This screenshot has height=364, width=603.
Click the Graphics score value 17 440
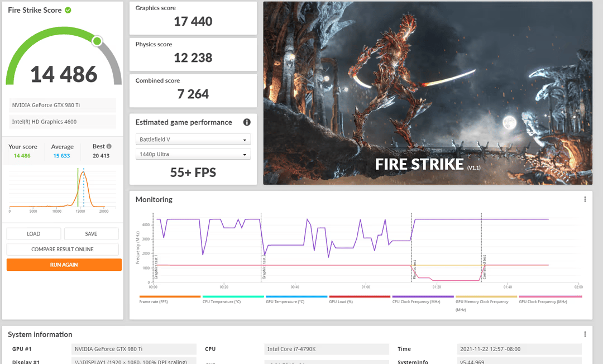click(193, 21)
